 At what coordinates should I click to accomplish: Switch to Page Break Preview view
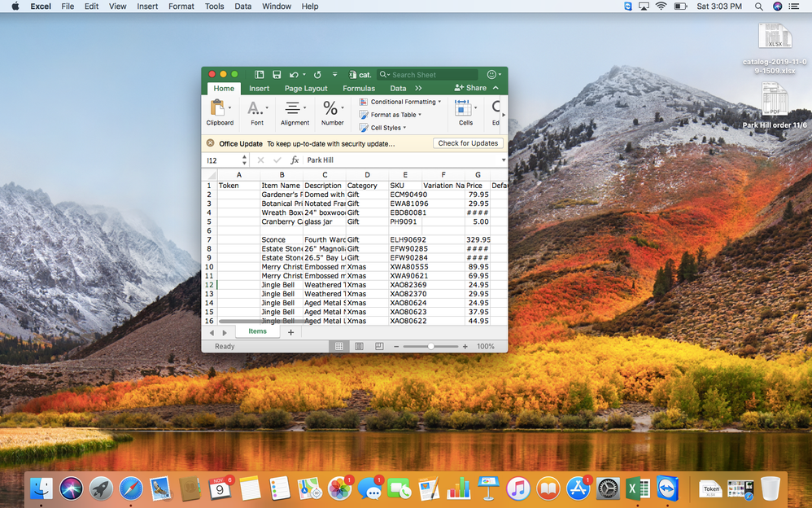point(379,346)
